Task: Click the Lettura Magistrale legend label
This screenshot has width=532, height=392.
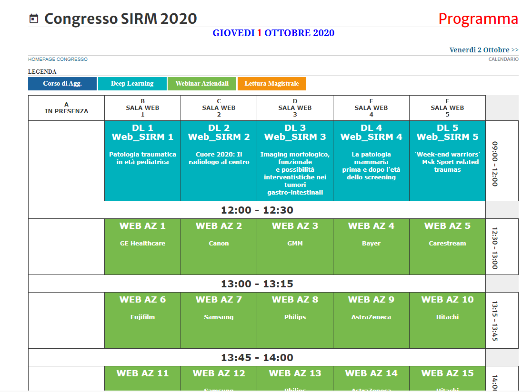Action: (271, 84)
